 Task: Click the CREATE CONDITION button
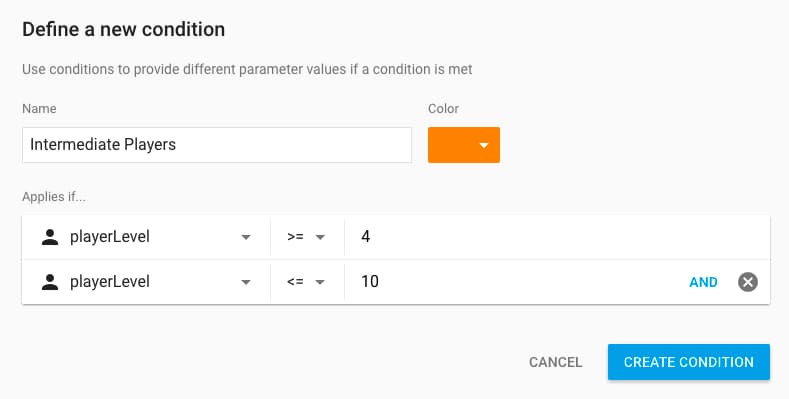(688, 362)
